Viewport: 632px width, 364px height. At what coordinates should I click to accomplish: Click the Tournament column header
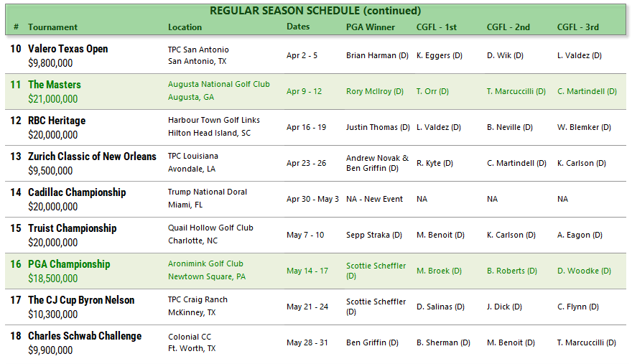click(x=52, y=27)
